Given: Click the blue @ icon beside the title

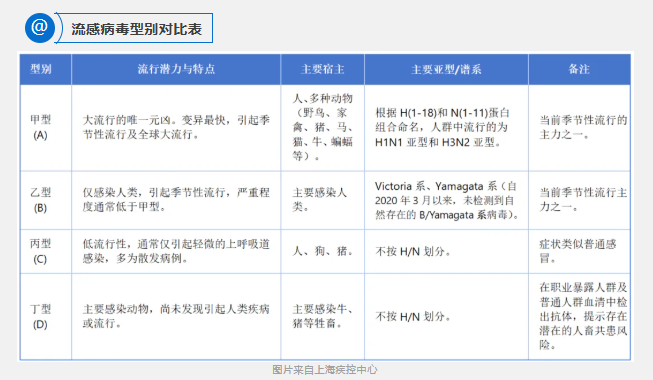Looking at the screenshot, I should click(40, 28).
